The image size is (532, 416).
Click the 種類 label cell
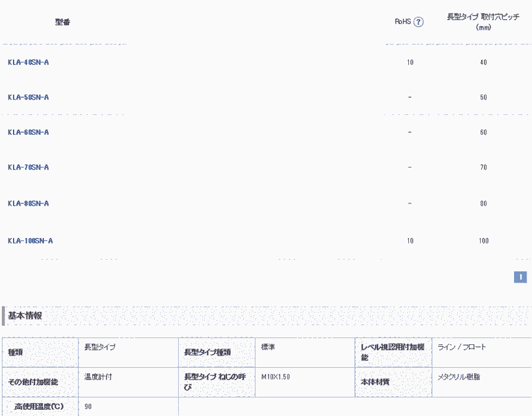coord(15,352)
